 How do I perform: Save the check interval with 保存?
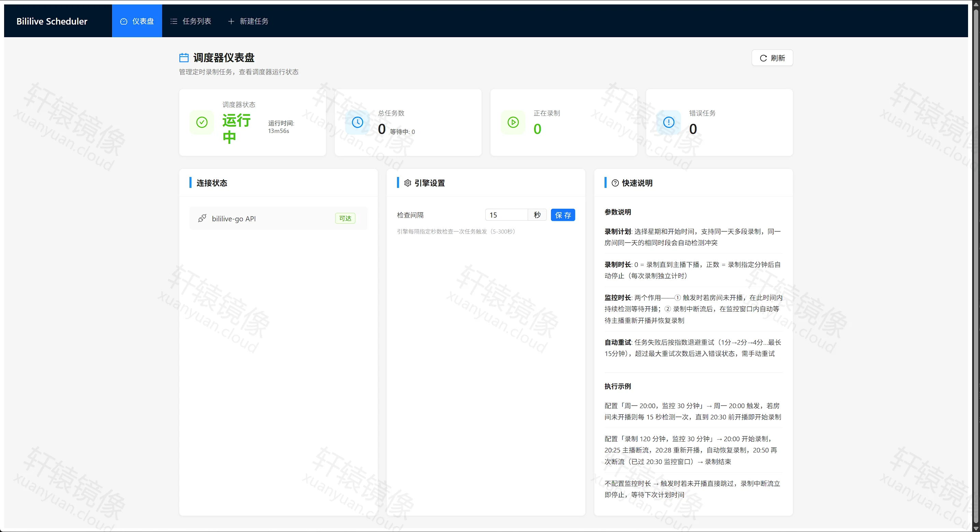(563, 215)
